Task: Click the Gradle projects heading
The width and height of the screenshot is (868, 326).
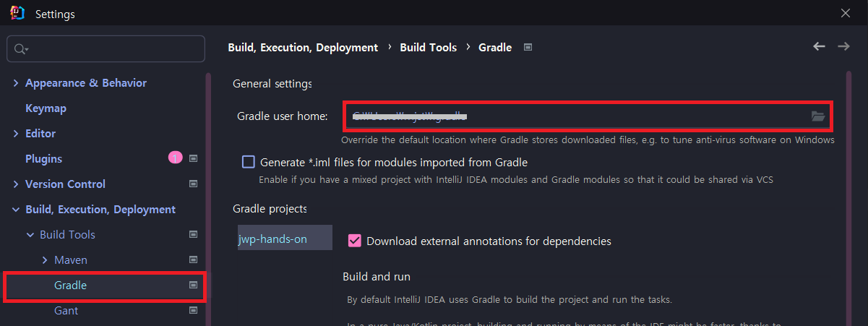Action: click(270, 209)
